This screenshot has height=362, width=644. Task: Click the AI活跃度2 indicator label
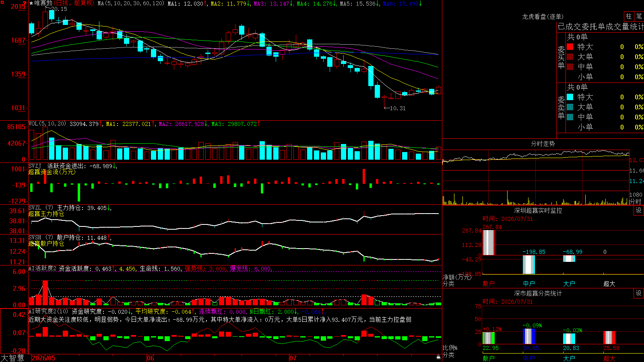43,268
